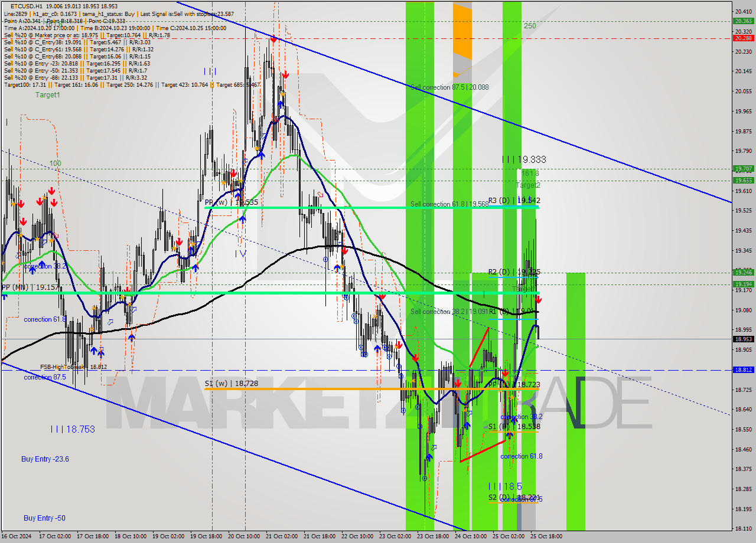Click the green 20.365 price tag
Screen dimensions: 756x543
(743, 21)
